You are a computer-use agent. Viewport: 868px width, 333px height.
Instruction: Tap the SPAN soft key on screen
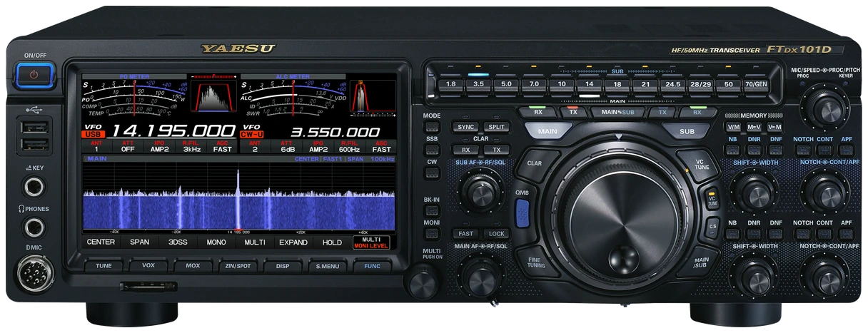click(140, 242)
